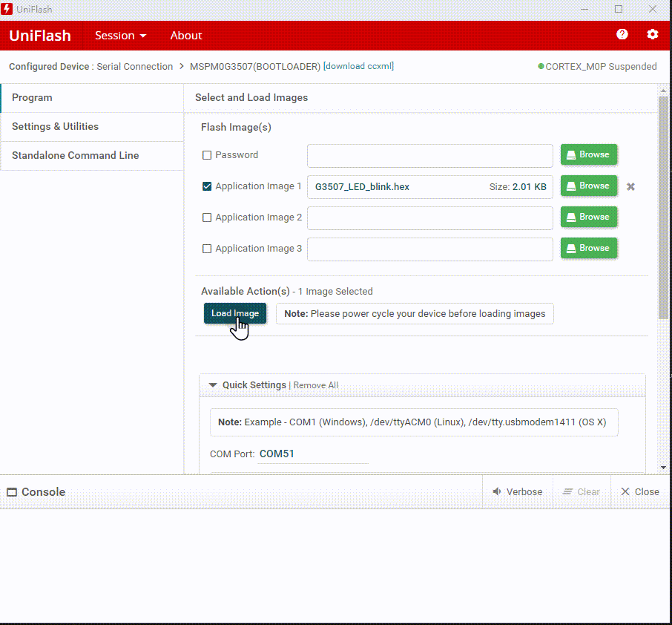Collapse the Quick Settings section
Viewport: 672px width, 625px height.
(x=213, y=385)
